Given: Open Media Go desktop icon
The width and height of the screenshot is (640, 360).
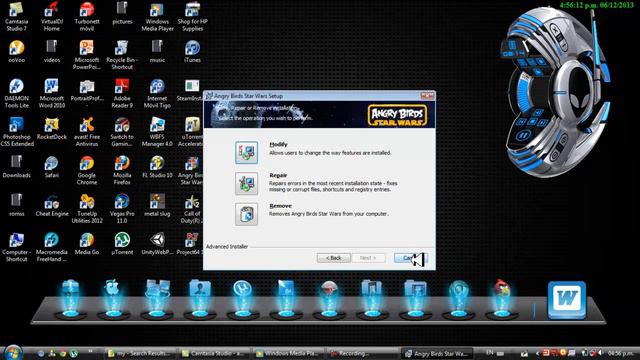Looking at the screenshot, I should pyautogui.click(x=87, y=243).
